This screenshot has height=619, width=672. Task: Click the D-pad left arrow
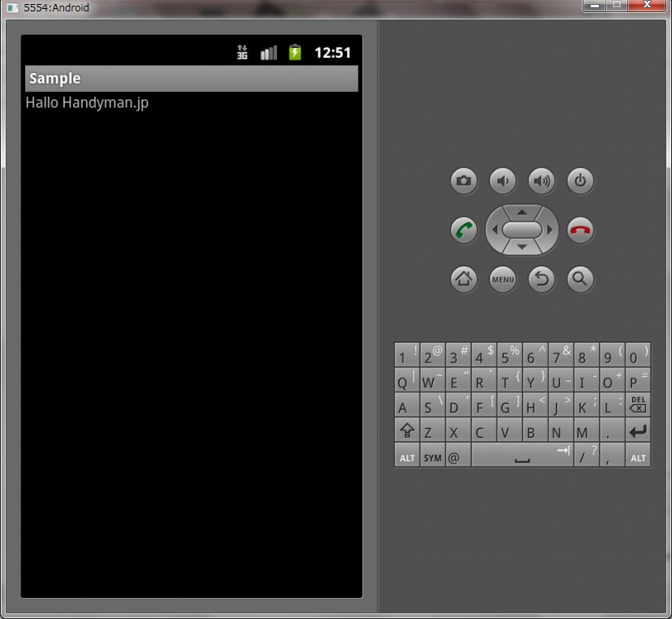pos(495,230)
